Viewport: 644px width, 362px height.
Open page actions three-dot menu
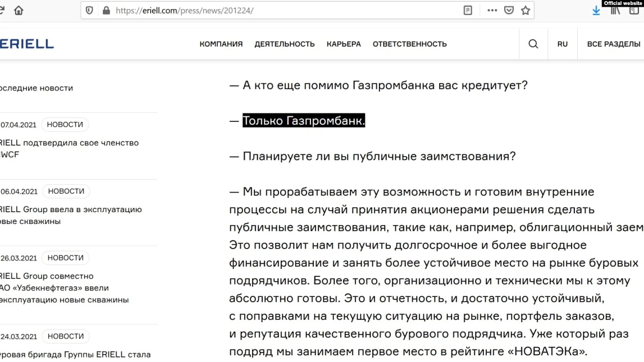492,11
